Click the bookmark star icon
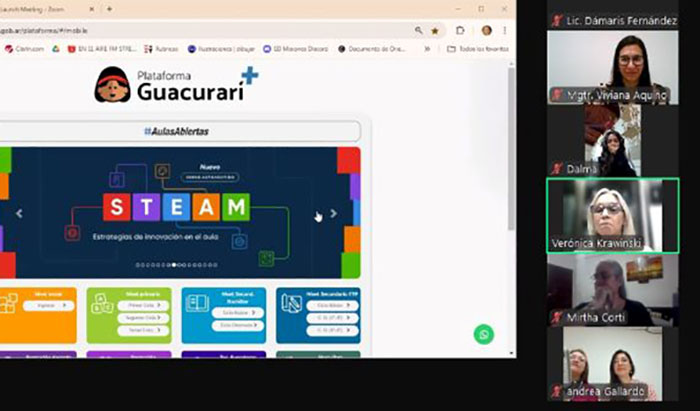700x411 pixels. pyautogui.click(x=434, y=31)
